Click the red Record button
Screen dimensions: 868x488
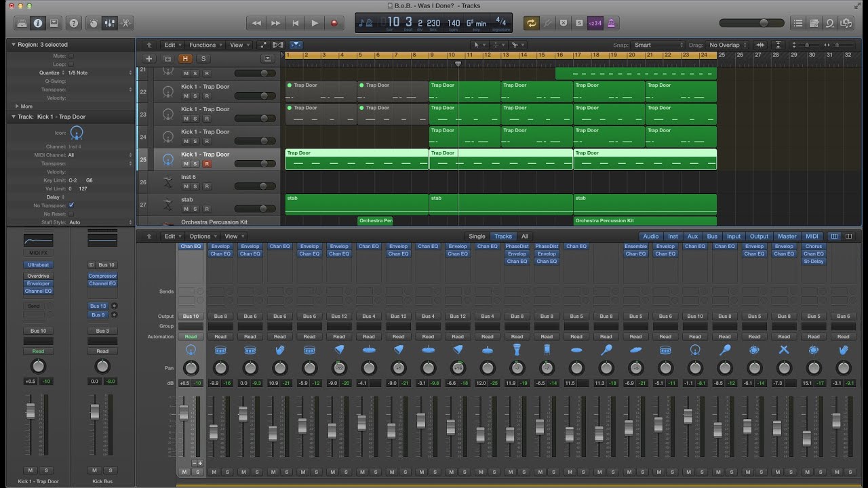point(334,23)
